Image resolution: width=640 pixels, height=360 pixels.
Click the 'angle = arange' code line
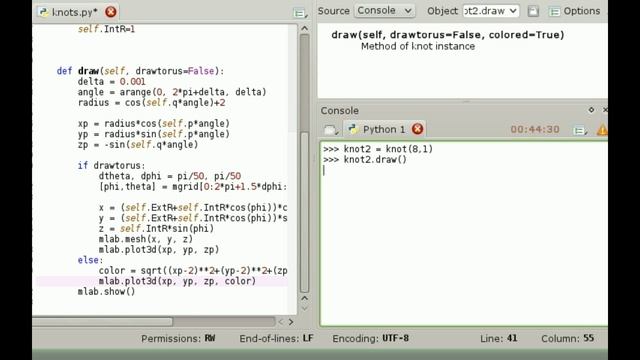pyautogui.click(x=172, y=92)
